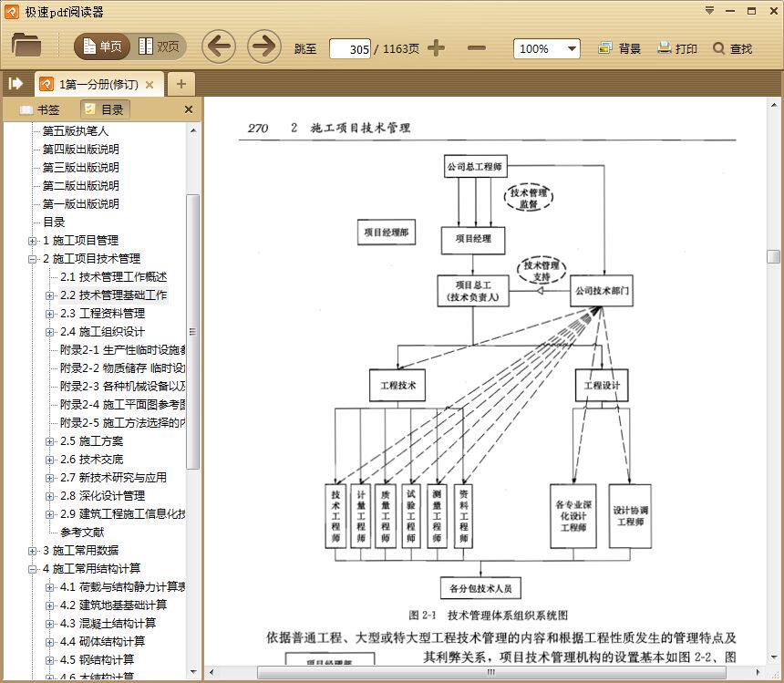Click the document scroll-up arrow

pyautogui.click(x=773, y=105)
